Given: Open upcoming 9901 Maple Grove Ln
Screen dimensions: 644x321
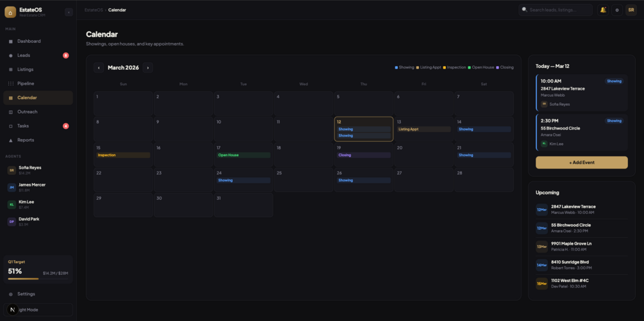Looking at the screenshot, I should point(582,246).
